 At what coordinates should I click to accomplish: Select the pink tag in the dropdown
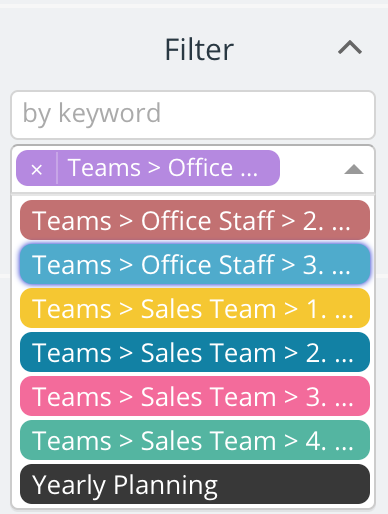pyautogui.click(x=195, y=396)
